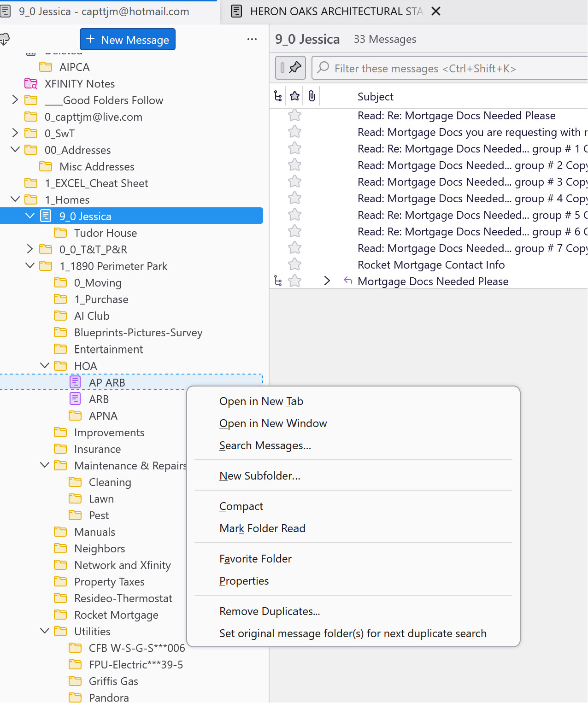Click the get messages cloud icon
Viewport: 588px width, 703px height.
click(5, 40)
